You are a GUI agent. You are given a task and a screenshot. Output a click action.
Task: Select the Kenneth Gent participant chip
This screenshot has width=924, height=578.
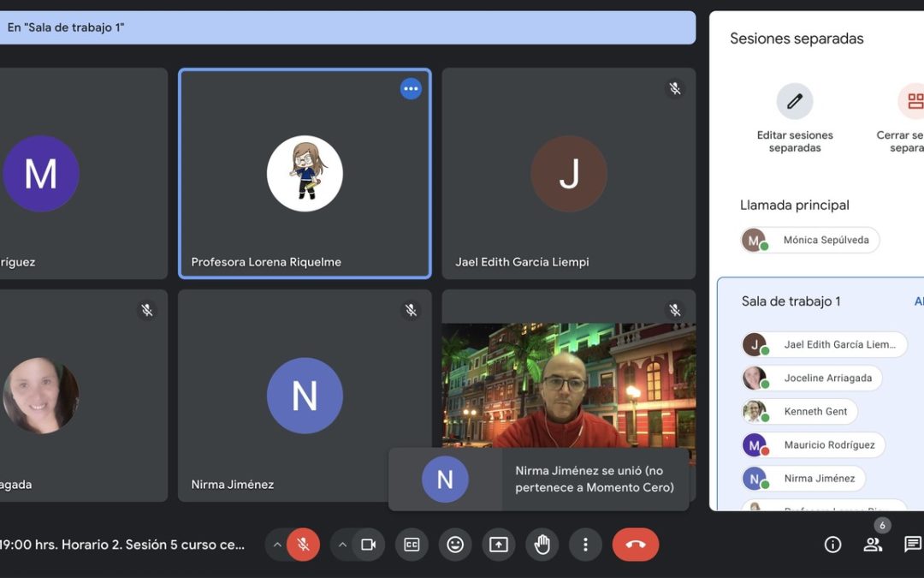(x=800, y=412)
